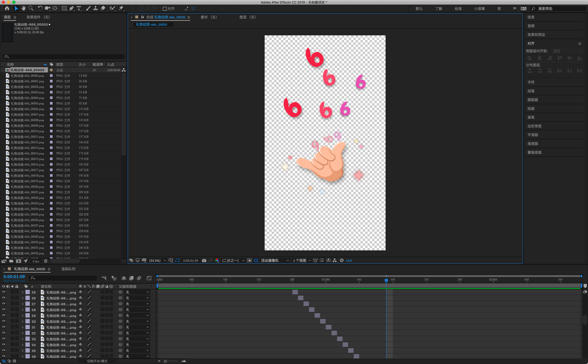Select the Horizontal Type tool
The image size is (588, 364).
pyautogui.click(x=79, y=8)
